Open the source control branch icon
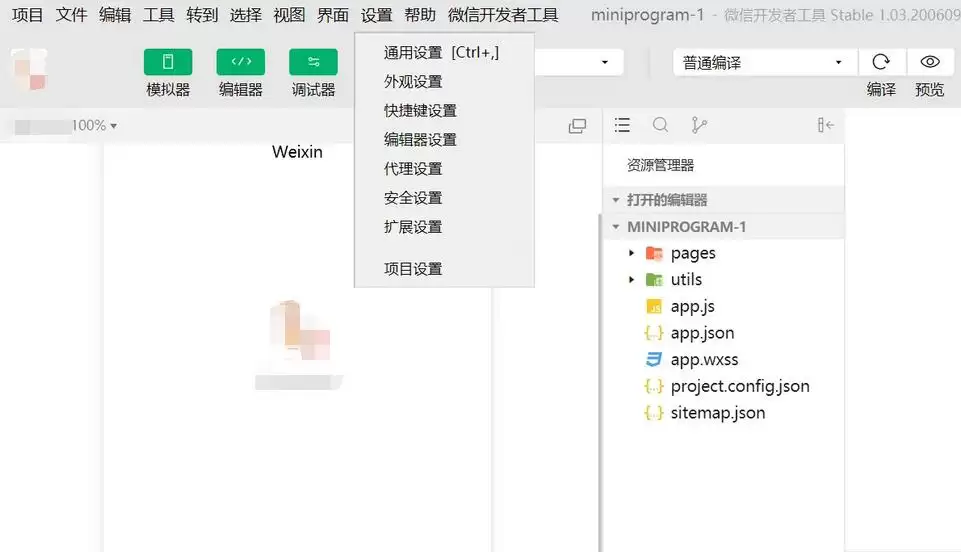This screenshot has height=552, width=961. 699,125
